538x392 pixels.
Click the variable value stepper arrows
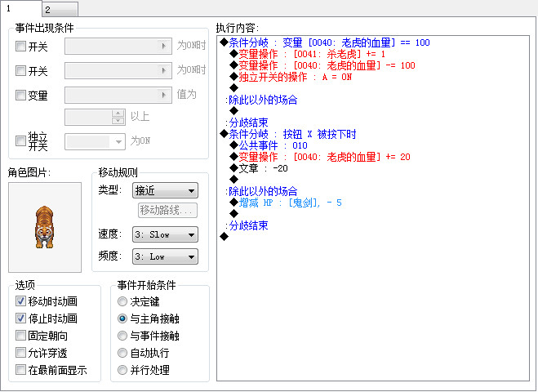point(118,117)
